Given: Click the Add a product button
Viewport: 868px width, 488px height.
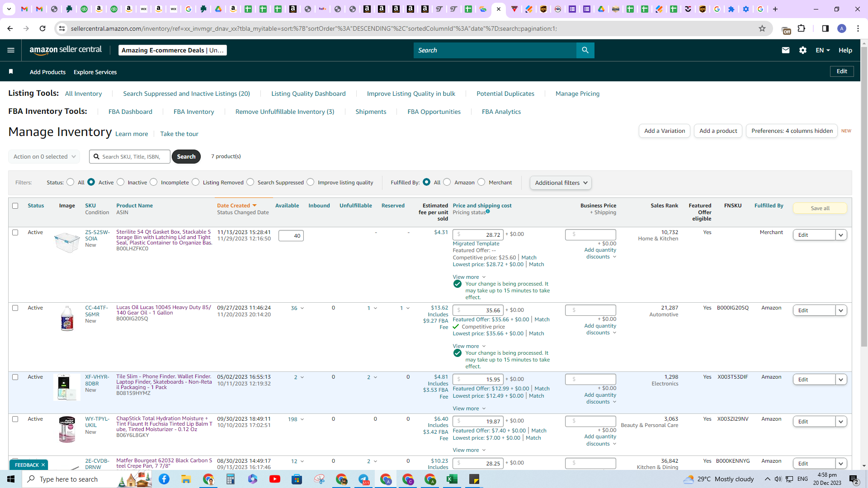Looking at the screenshot, I should pos(718,131).
